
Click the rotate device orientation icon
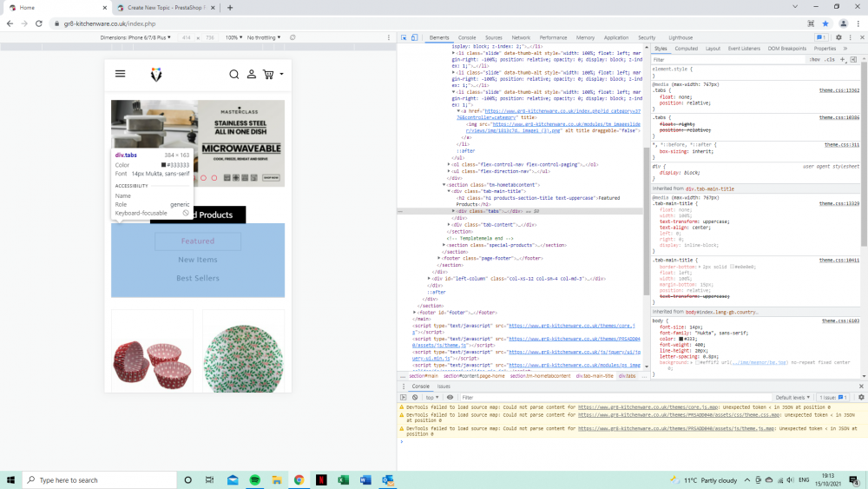tap(292, 38)
